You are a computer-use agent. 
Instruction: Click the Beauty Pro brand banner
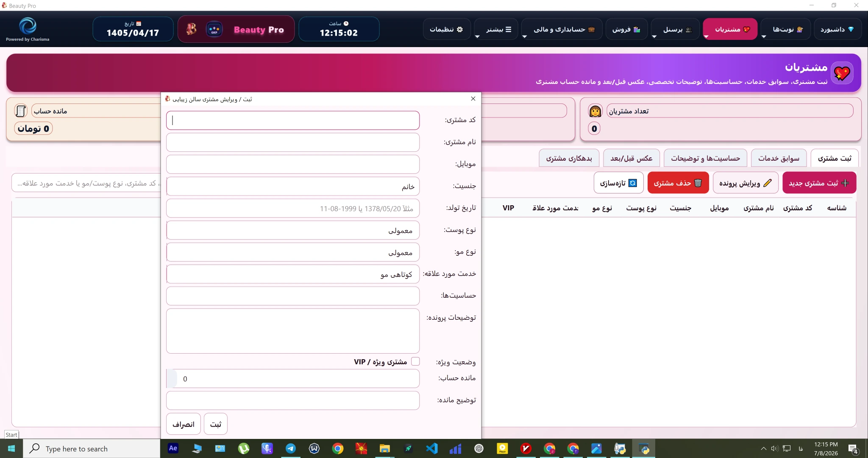(x=236, y=29)
